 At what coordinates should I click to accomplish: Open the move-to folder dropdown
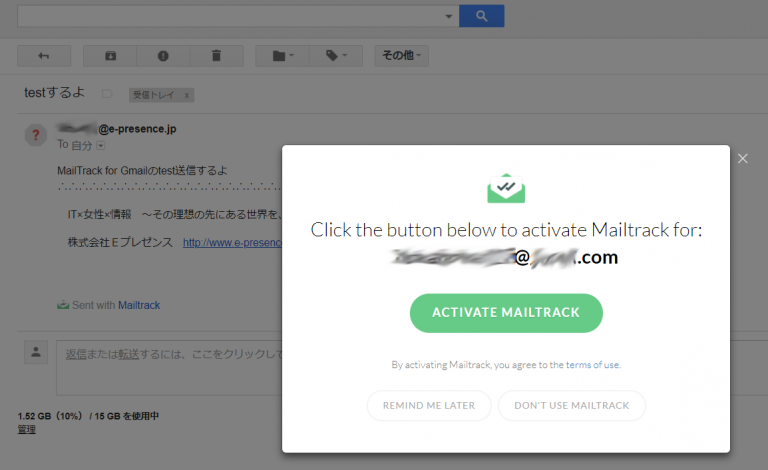[283, 56]
